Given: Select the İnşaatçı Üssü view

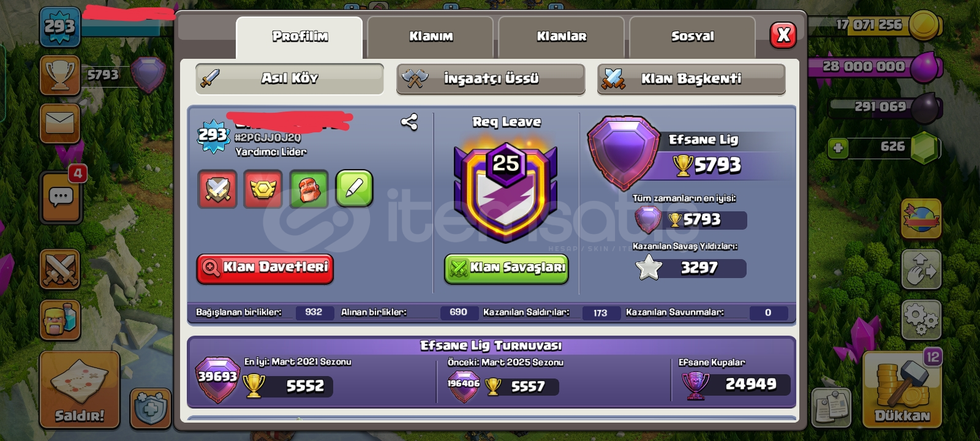Looking at the screenshot, I should tap(491, 79).
